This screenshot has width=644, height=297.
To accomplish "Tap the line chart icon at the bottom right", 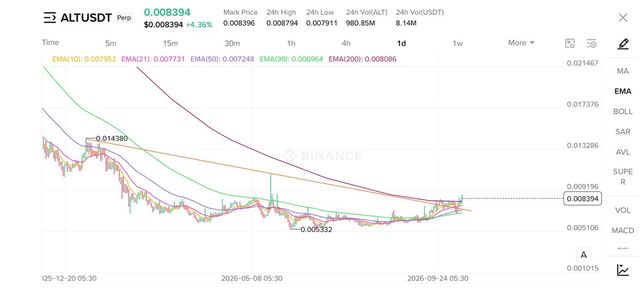I will (x=623, y=270).
